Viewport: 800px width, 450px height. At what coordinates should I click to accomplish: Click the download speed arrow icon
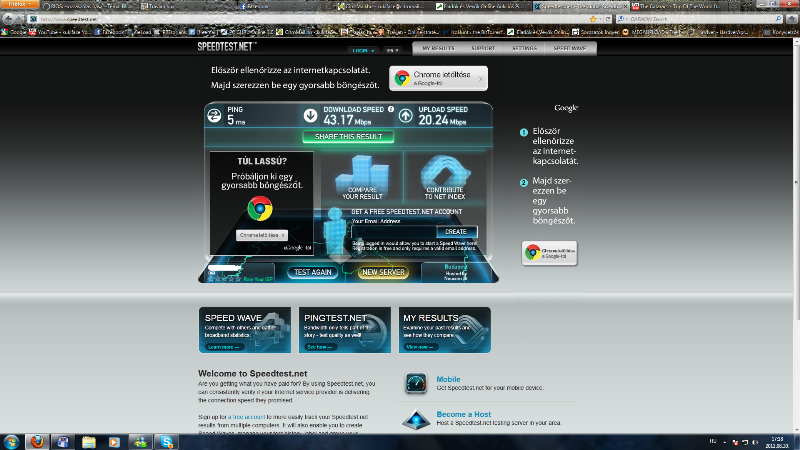tap(310, 116)
